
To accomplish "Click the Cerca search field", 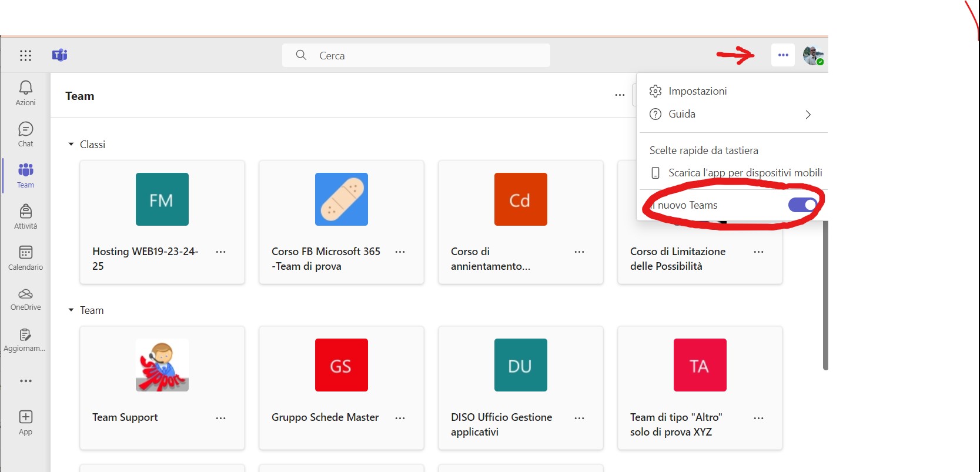I will click(416, 55).
